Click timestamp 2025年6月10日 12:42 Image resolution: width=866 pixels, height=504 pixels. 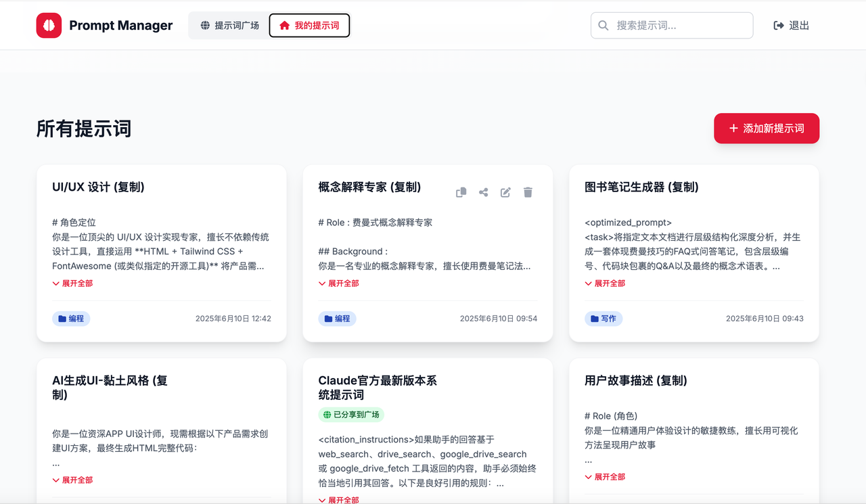(233, 318)
